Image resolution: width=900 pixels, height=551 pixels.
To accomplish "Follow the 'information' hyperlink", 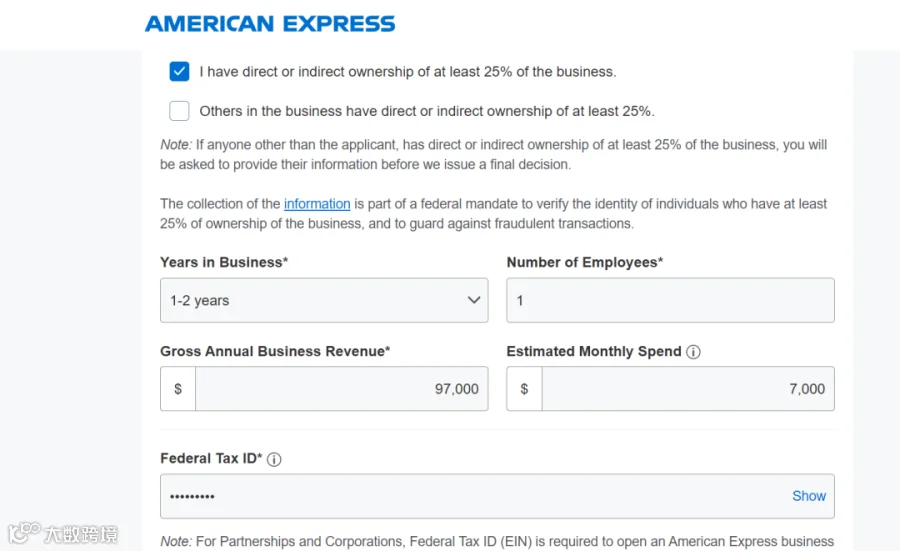I will (317, 204).
